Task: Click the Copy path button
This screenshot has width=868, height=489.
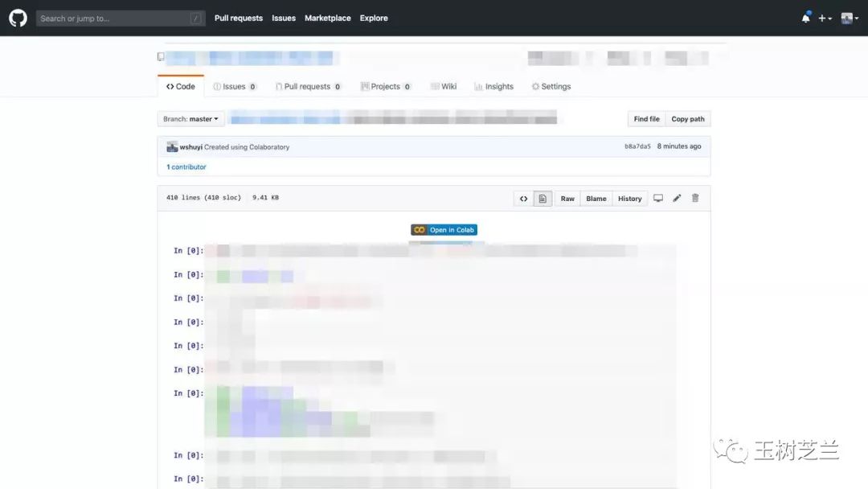Action: click(688, 119)
